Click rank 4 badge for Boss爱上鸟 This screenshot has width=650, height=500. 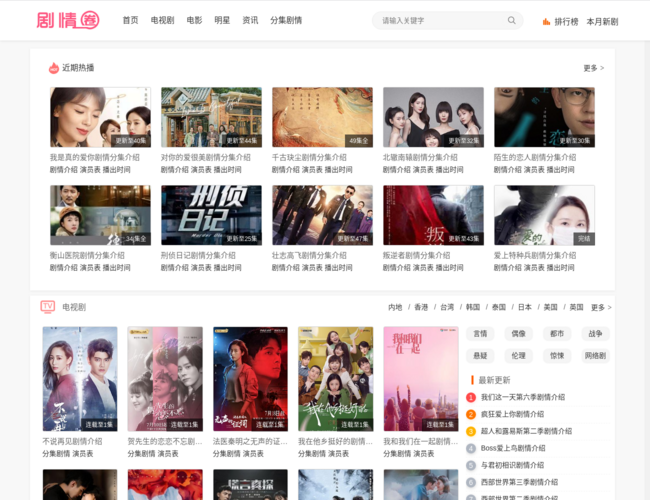pyautogui.click(x=471, y=448)
